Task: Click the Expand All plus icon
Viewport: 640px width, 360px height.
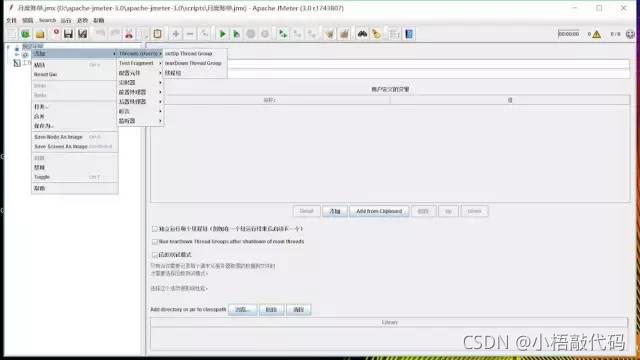Action: (176, 34)
